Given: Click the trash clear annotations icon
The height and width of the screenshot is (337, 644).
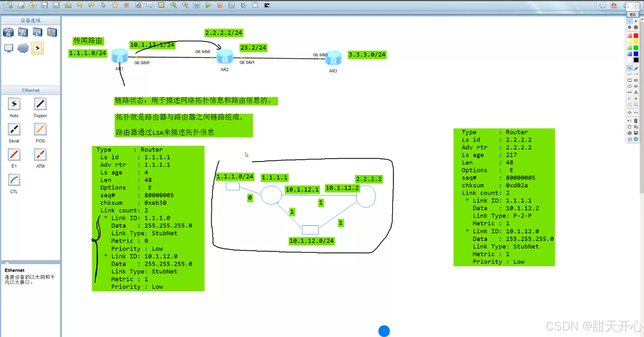Looking at the screenshot, I should pos(636,121).
